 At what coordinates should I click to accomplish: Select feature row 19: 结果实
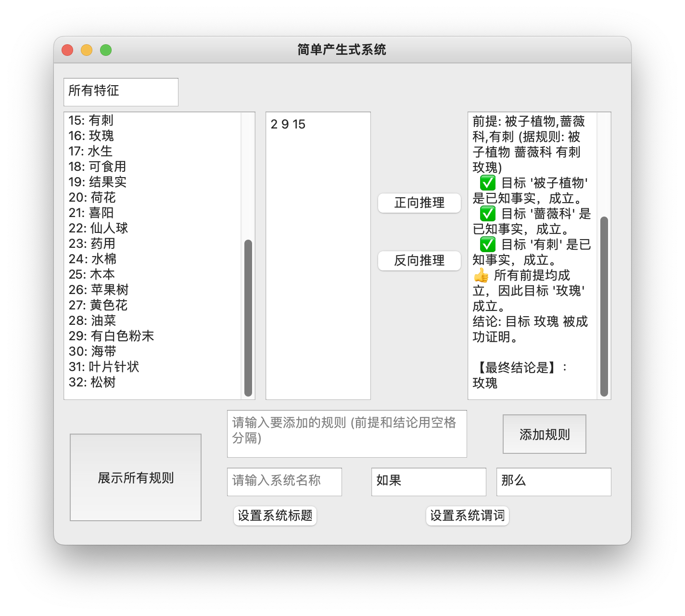(x=97, y=182)
